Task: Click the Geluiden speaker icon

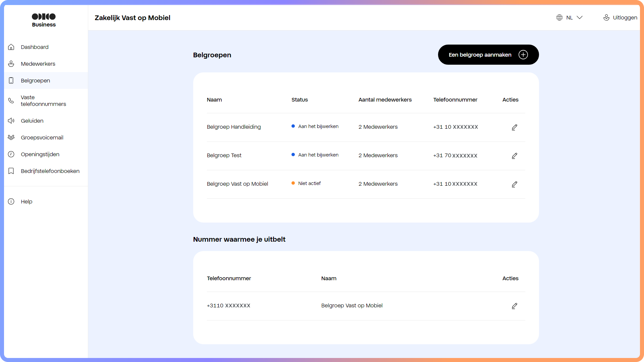Action: 11,121
